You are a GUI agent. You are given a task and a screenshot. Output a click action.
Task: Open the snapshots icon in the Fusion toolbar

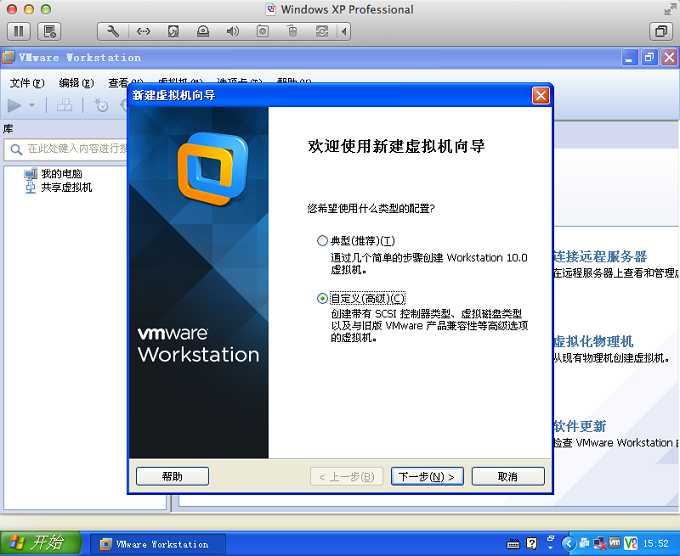click(49, 31)
